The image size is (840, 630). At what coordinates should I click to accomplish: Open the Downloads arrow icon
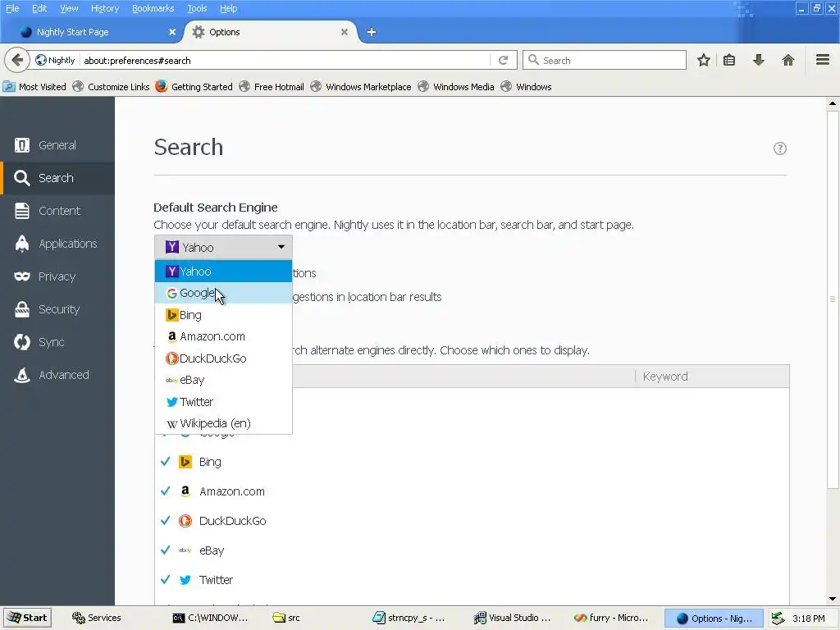click(758, 60)
